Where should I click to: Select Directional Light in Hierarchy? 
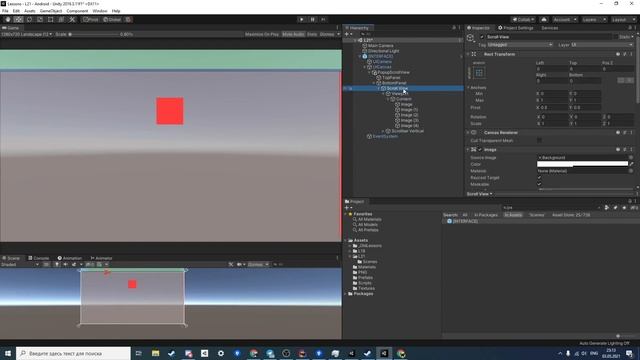pyautogui.click(x=383, y=51)
